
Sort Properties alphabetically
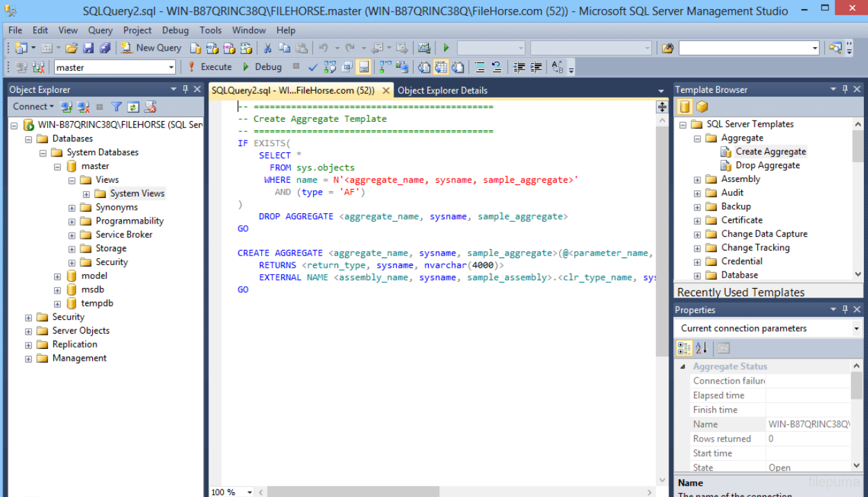tap(701, 347)
